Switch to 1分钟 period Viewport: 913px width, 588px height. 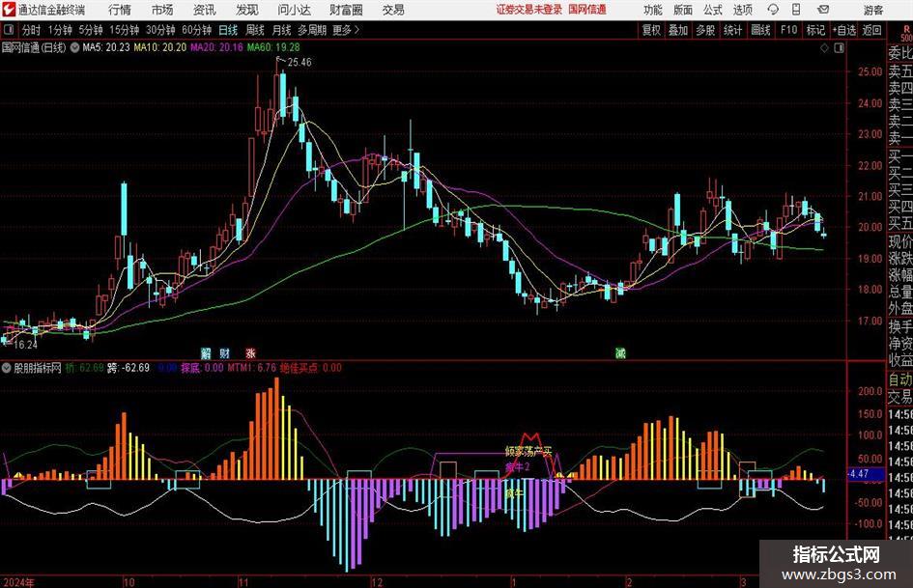point(60,30)
